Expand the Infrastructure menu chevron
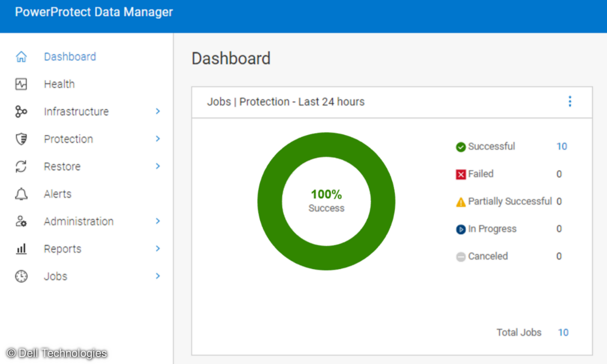The width and height of the screenshot is (607, 364). (158, 111)
